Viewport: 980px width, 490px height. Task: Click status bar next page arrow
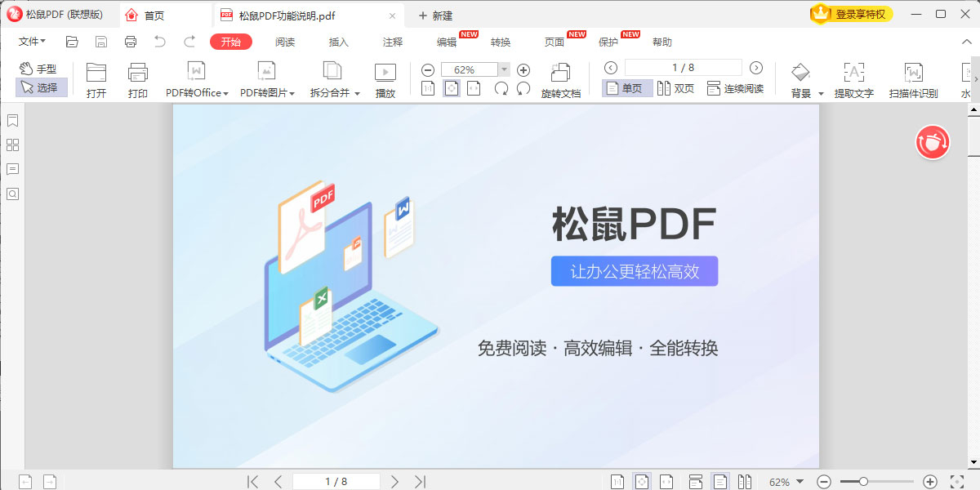tap(395, 482)
